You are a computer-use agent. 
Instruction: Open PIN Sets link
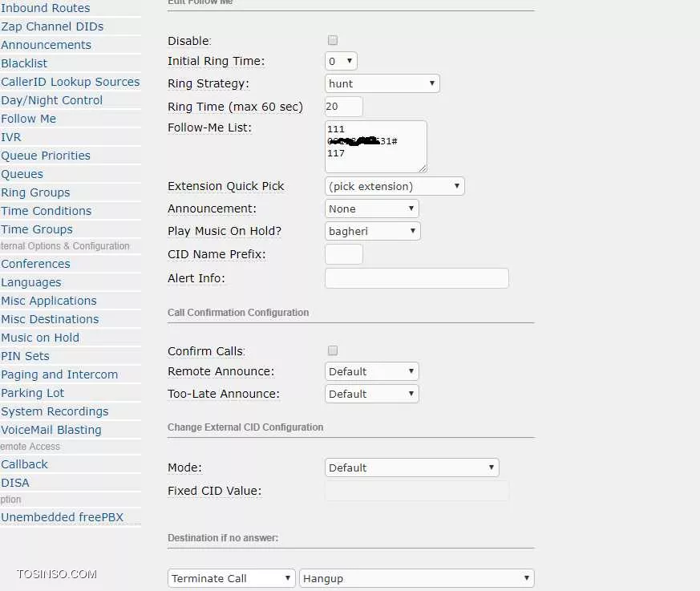[x=26, y=356]
